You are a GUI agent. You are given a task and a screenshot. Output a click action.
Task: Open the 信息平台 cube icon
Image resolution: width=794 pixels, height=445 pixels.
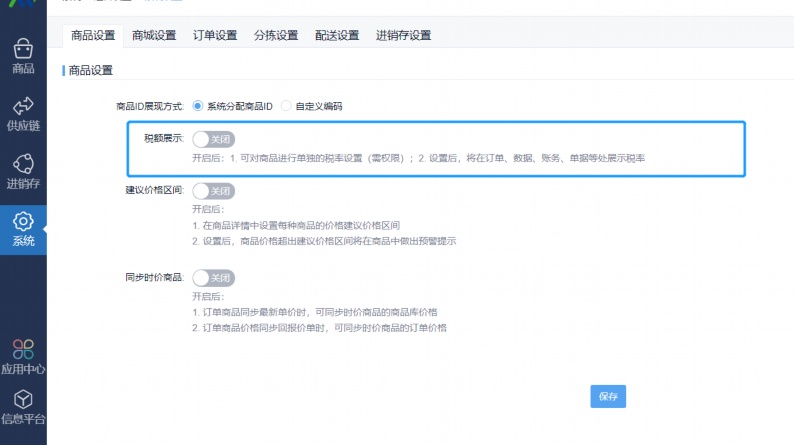pos(23,399)
